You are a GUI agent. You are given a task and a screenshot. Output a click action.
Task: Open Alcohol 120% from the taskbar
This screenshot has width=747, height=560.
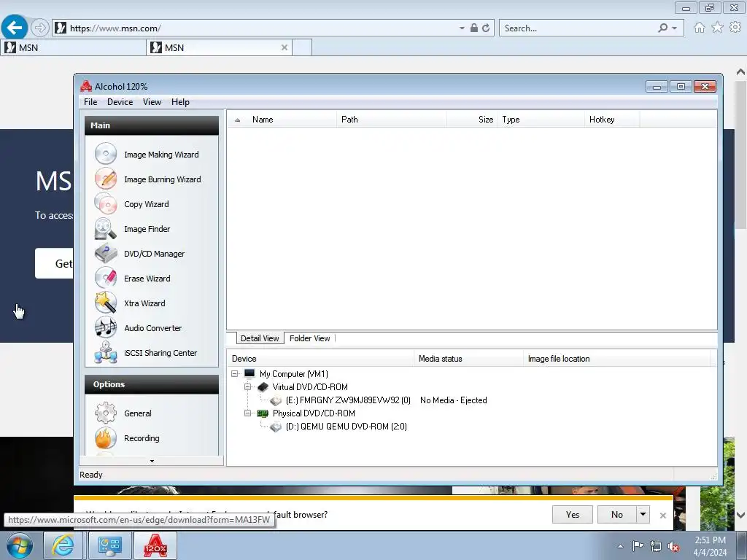(155, 545)
